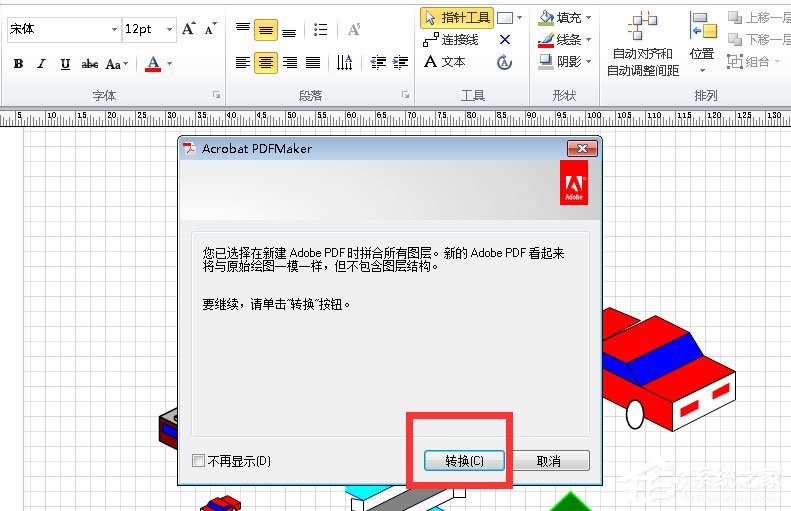Open the 组合 group menu
Screen dimensions: 791x511
coord(754,62)
